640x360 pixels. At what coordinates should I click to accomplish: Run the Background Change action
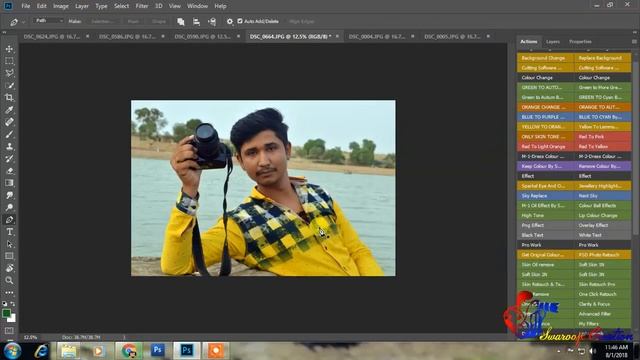click(x=545, y=58)
